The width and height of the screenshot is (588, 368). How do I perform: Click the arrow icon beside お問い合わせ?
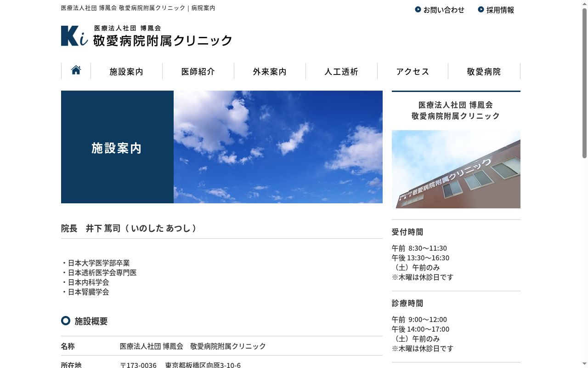click(x=418, y=9)
